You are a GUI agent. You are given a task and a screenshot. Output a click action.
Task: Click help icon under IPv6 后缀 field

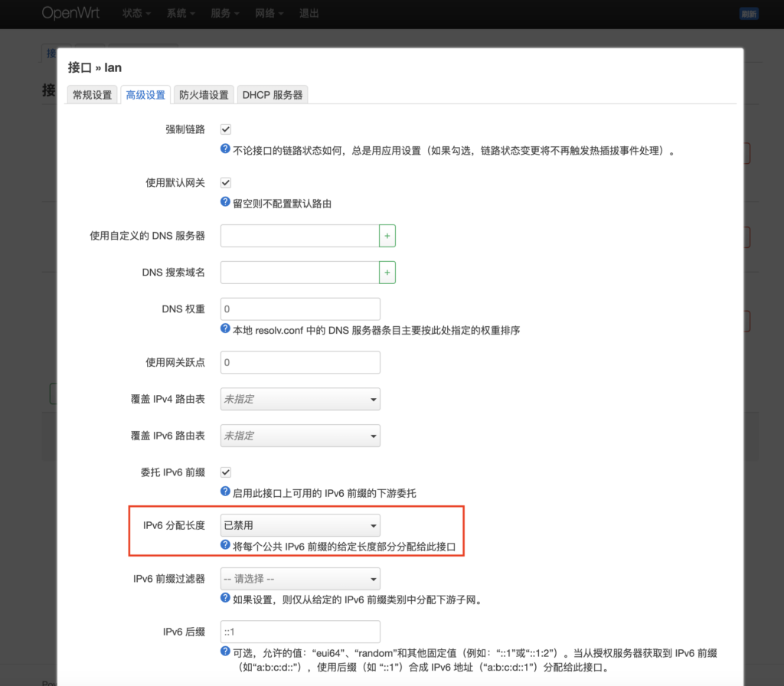point(225,652)
